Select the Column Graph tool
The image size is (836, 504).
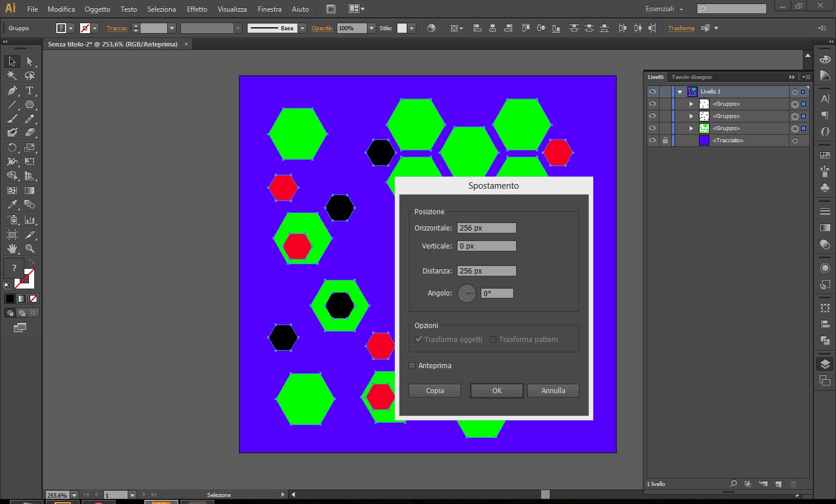pyautogui.click(x=30, y=220)
